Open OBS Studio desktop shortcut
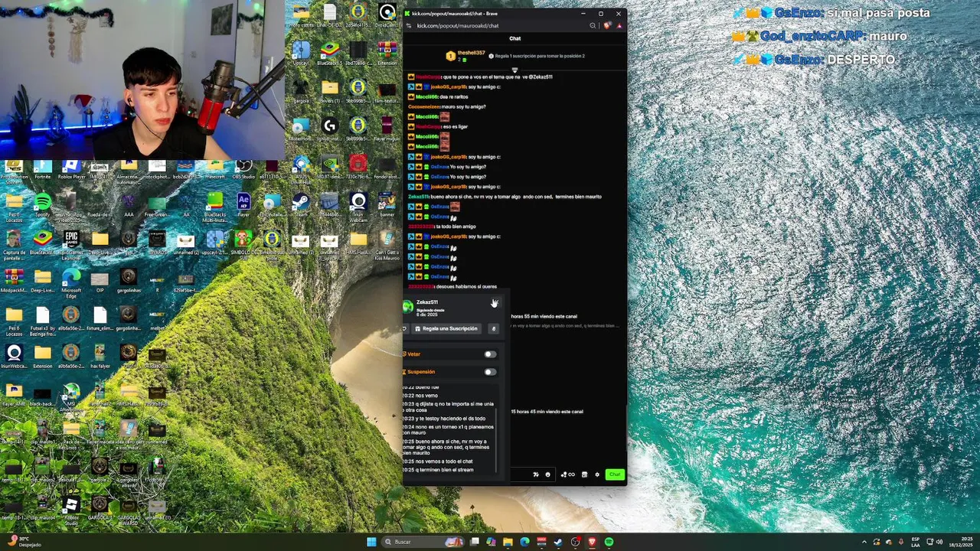 pos(243,169)
